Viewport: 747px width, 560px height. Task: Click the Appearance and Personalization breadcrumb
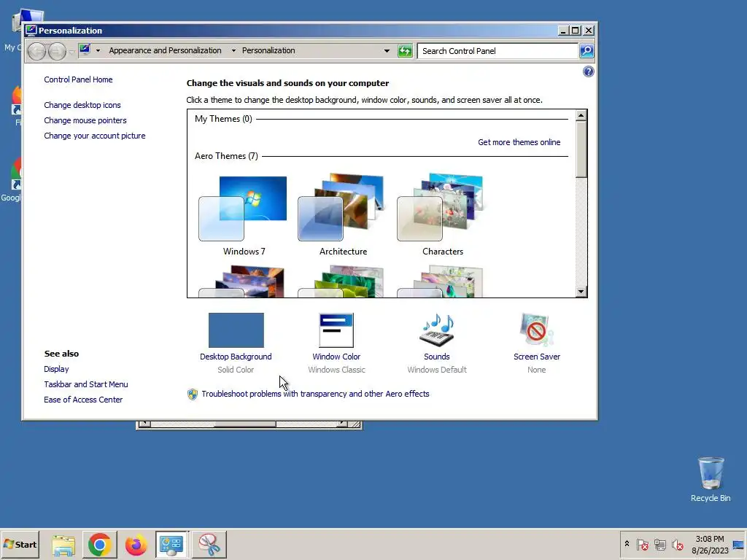pos(165,50)
